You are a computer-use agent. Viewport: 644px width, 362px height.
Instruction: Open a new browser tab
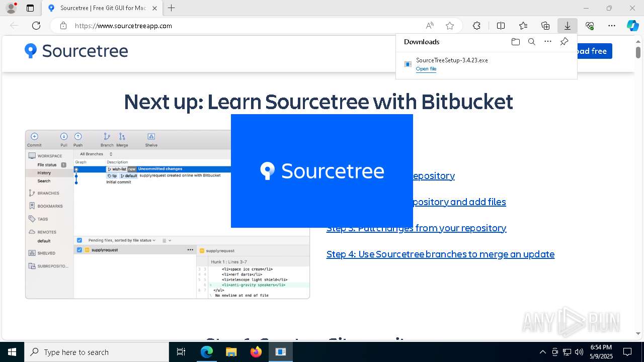pyautogui.click(x=172, y=8)
